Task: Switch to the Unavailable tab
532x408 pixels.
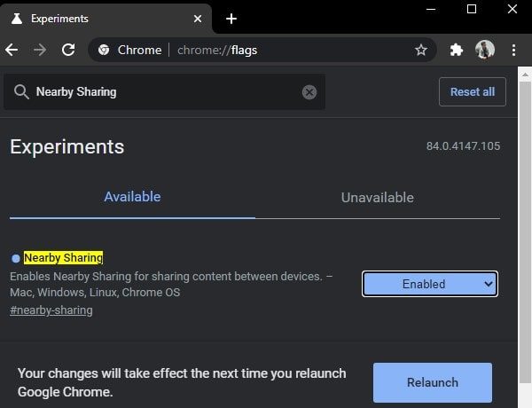Action: click(378, 198)
